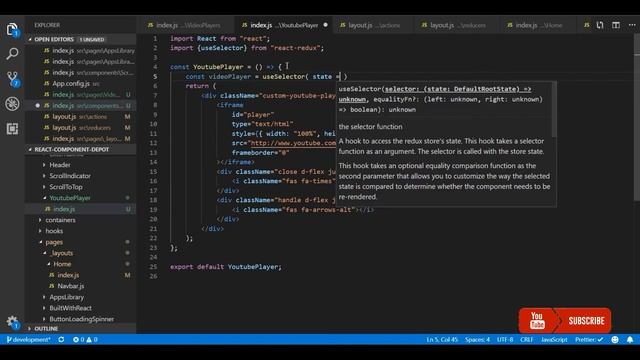Select JavaScript language mode
The height and width of the screenshot is (360, 640).
pos(554,339)
